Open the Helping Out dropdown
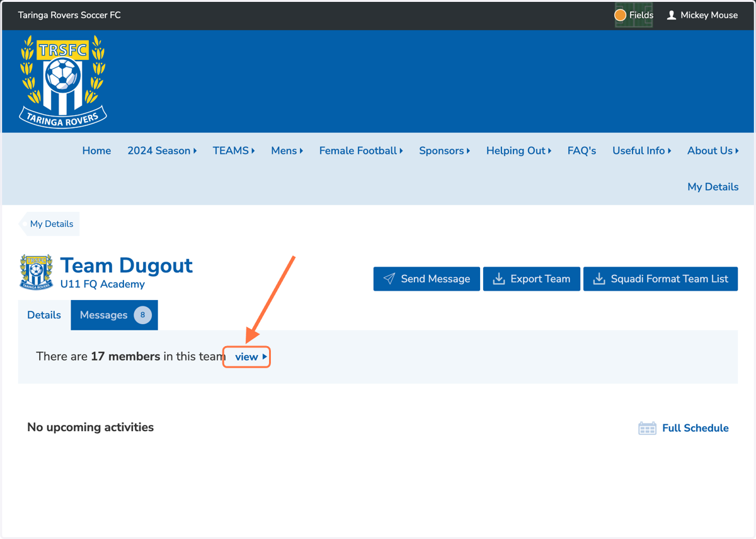Screen dimensions: 756x539 (x=519, y=151)
